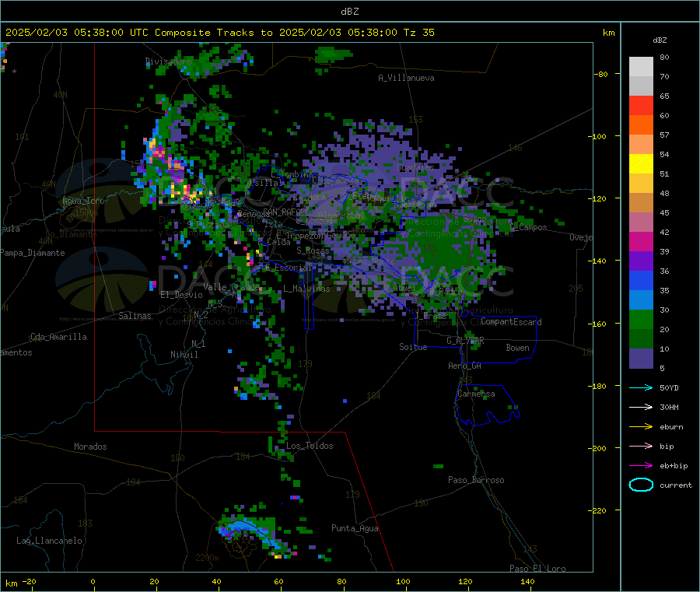The image size is (700, 592).
Task: Click the Bowen map label
Action: pyautogui.click(x=517, y=348)
